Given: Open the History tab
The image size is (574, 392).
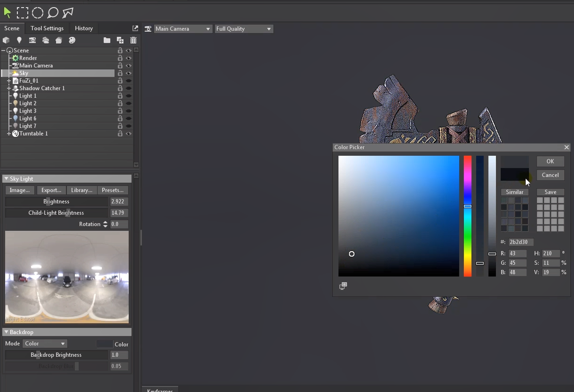Looking at the screenshot, I should pos(83,29).
